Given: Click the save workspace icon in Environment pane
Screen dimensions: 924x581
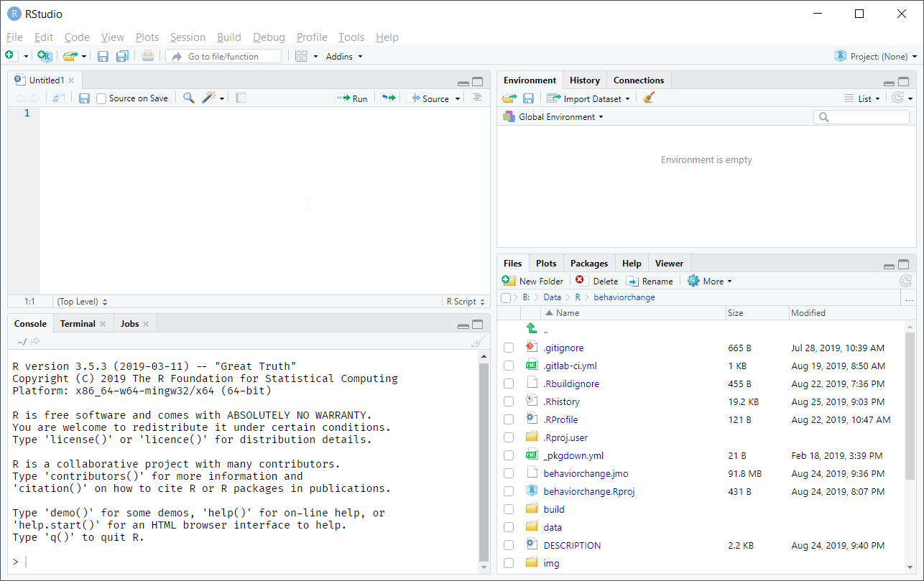Looking at the screenshot, I should click(x=528, y=98).
